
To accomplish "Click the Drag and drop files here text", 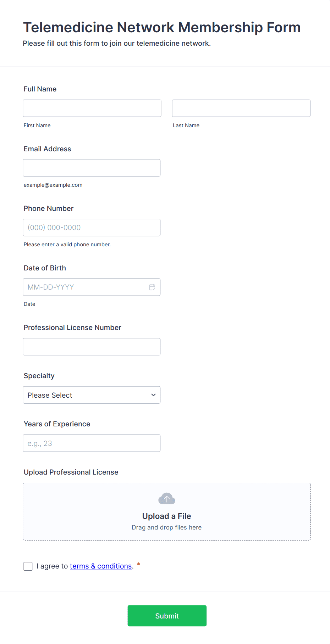I will (166, 527).
